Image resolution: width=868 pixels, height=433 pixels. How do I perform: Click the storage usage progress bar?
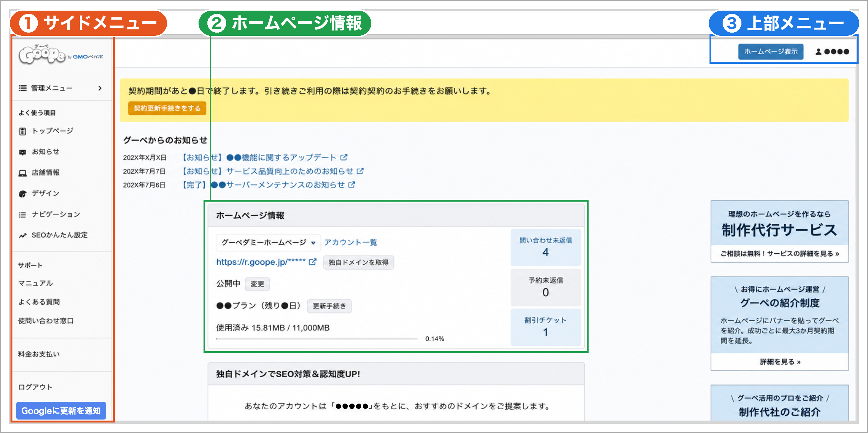317,339
